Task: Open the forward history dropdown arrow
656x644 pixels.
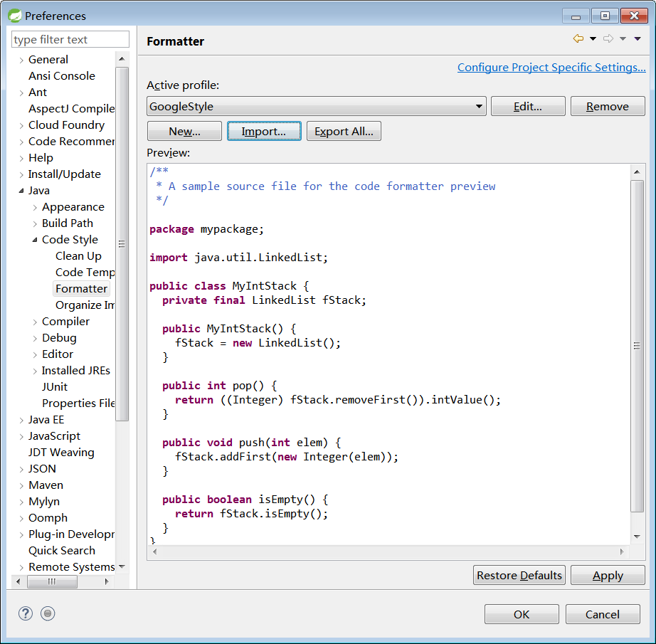Action: pyautogui.click(x=623, y=39)
